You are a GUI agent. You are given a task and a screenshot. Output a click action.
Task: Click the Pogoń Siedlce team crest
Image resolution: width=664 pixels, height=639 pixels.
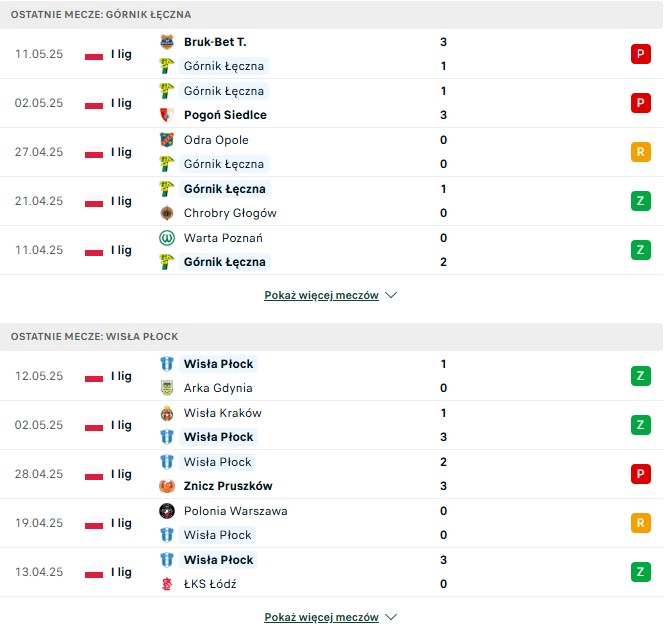[167, 115]
